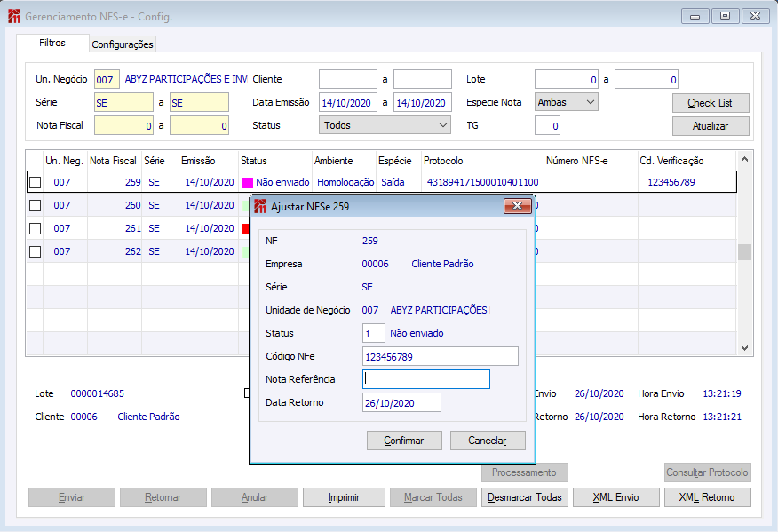Screen dimensions: 778x532
Task: Click the second Cliente filter field
Action: (x=423, y=79)
